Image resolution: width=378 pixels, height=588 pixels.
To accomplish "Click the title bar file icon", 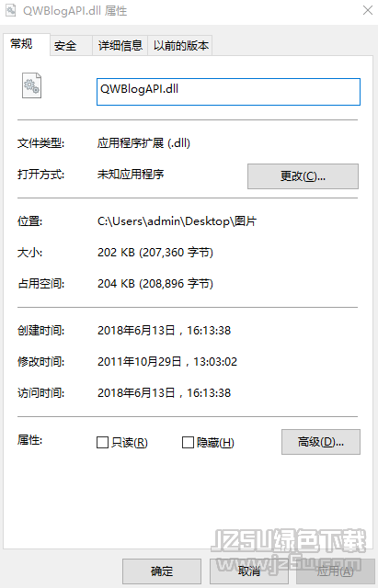I will (x=10, y=10).
